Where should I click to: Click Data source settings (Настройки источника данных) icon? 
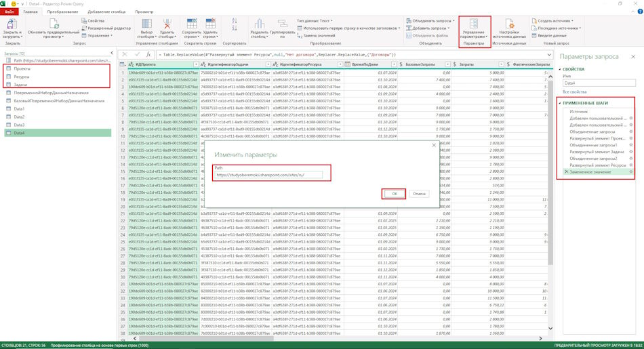[509, 24]
